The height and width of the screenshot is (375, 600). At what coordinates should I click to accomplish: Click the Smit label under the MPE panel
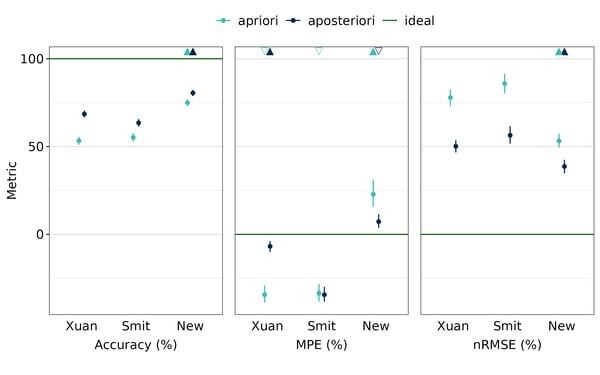pyautogui.click(x=321, y=326)
